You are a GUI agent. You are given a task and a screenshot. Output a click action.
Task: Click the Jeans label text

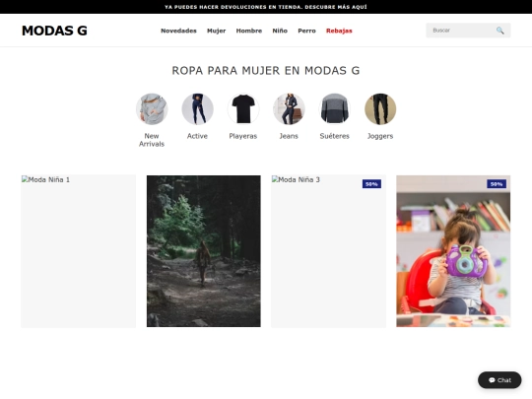point(289,136)
